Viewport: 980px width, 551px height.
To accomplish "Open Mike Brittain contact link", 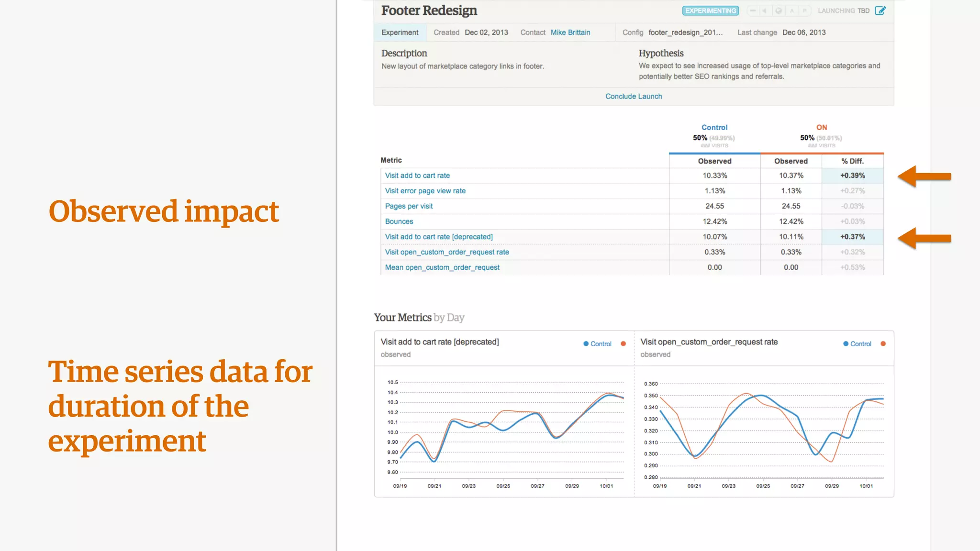I will pyautogui.click(x=570, y=33).
